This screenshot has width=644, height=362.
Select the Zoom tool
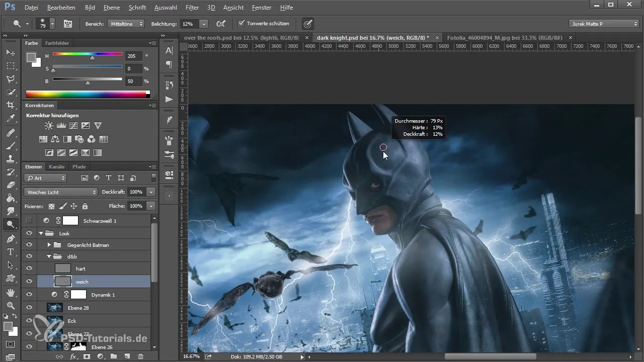coord(10,305)
